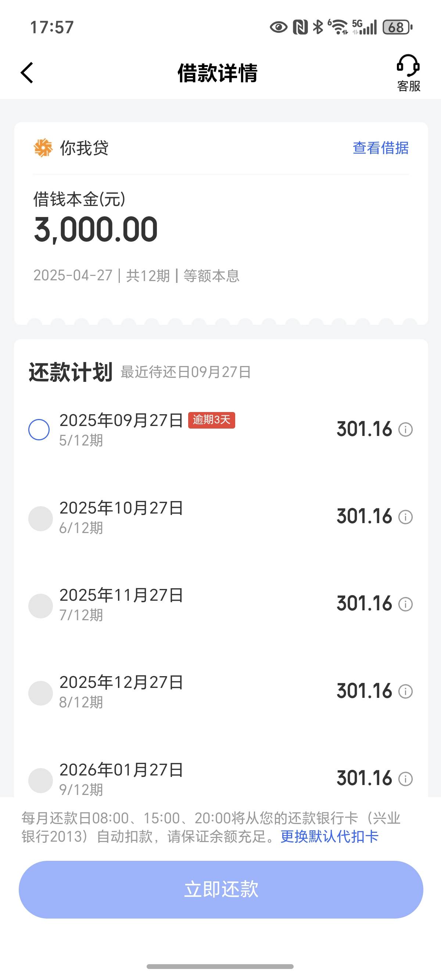441x980 pixels.
Task: Tap the battery indicator in status bar
Action: pyautogui.click(x=397, y=27)
